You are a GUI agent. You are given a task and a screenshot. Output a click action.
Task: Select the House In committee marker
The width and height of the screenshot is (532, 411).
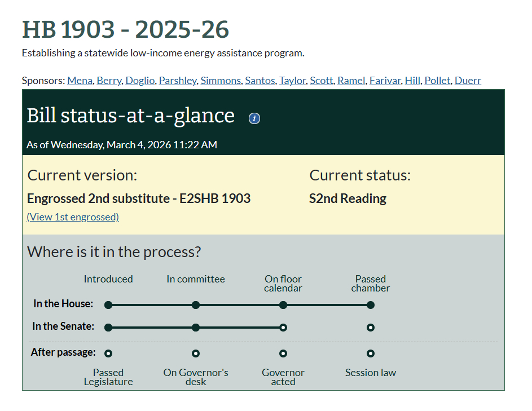(196, 305)
